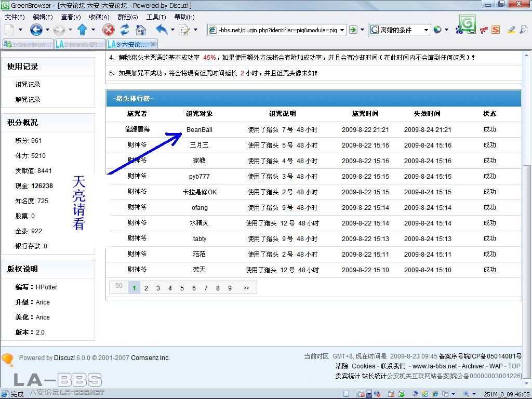Expand the address bar URL dropdown
This screenshot has width=532, height=399.
[342, 30]
